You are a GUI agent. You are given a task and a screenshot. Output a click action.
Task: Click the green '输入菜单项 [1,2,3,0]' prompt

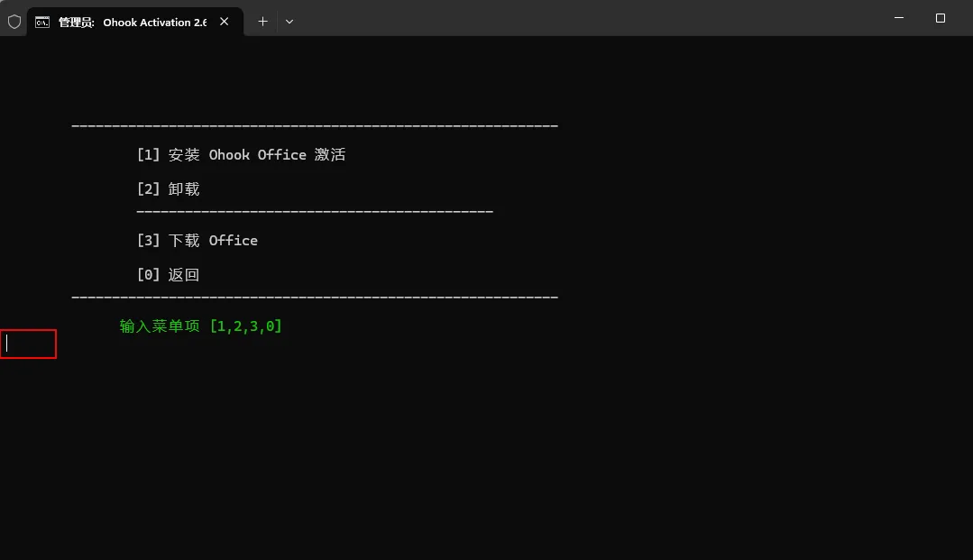click(200, 326)
